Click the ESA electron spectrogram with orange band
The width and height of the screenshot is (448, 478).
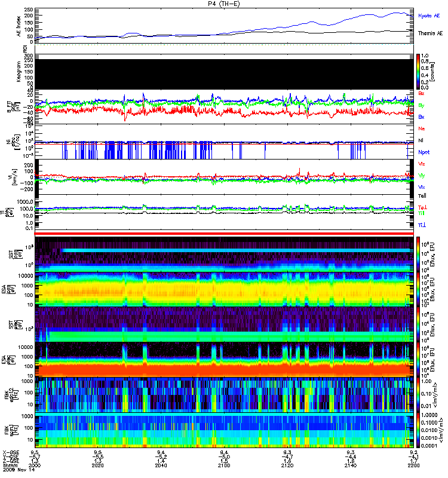[224, 360]
